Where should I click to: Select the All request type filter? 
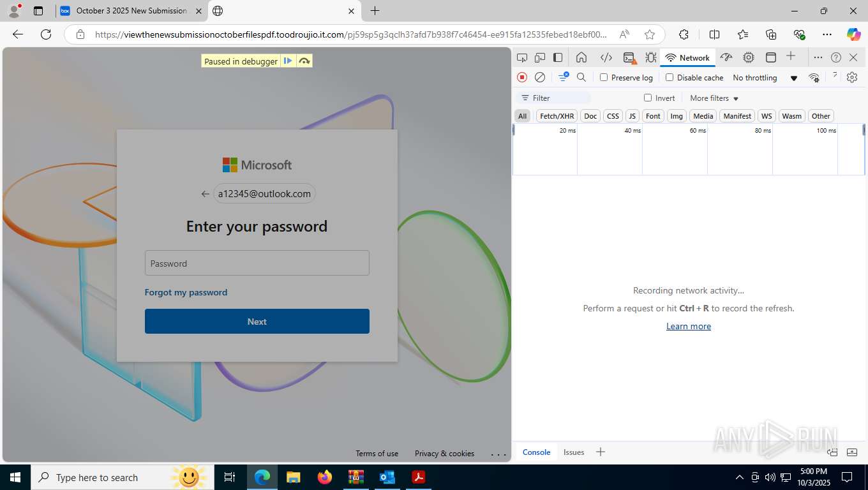click(523, 116)
